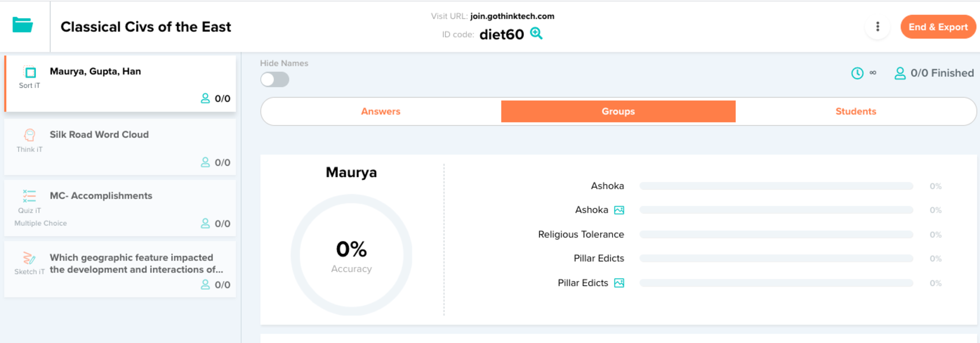
Task: Click the timer clock icon
Action: [x=857, y=73]
